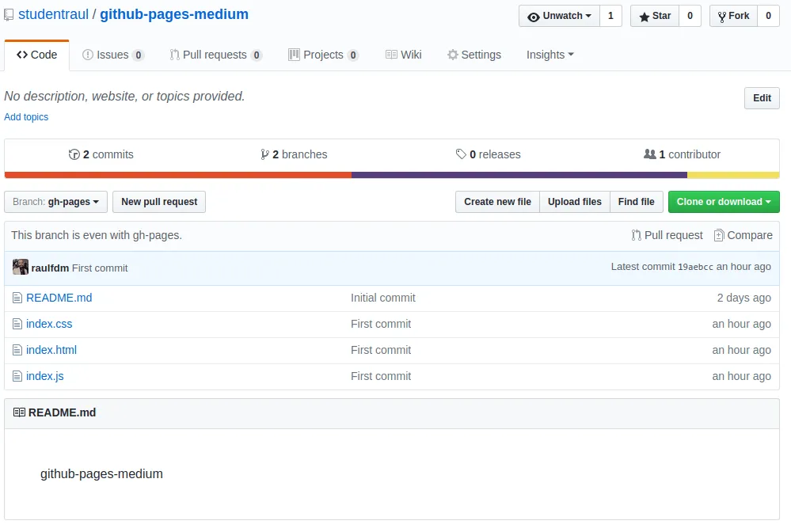Click raulfdm's avatar thumbnail
Viewport: 791px width, 532px height.
pyautogui.click(x=21, y=267)
